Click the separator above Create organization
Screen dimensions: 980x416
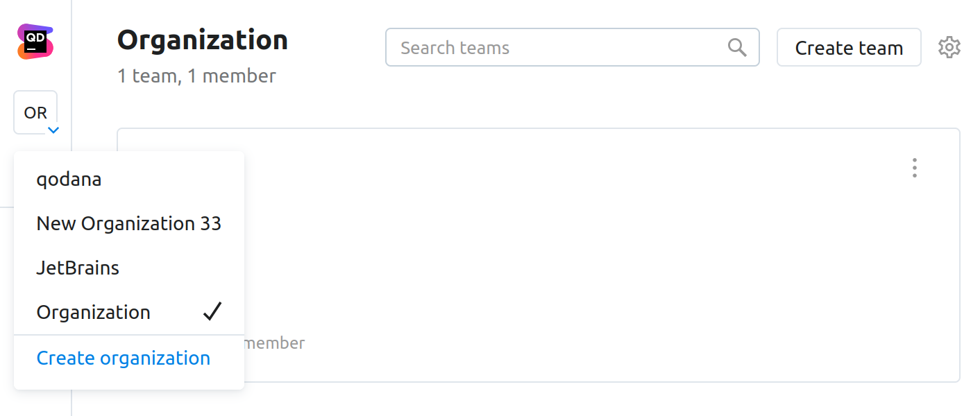pyautogui.click(x=129, y=335)
